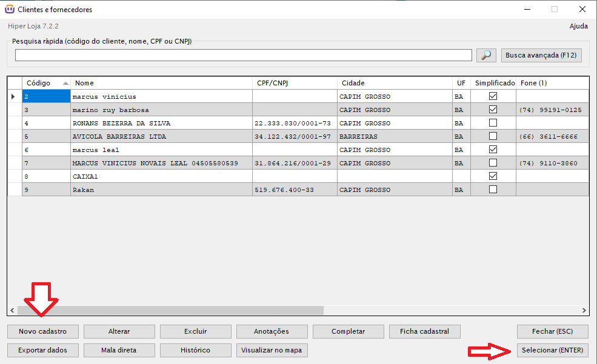The width and height of the screenshot is (597, 364).
Task: Click Código cell 9
Action: [x=46, y=190]
